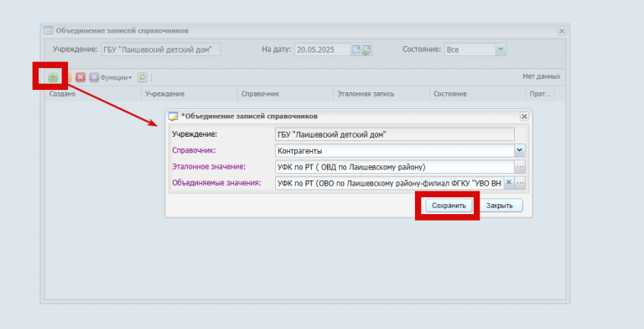Screen dimensions: 644x329
Task: Expand the Состояние dropdown arrow
Action: (501, 50)
